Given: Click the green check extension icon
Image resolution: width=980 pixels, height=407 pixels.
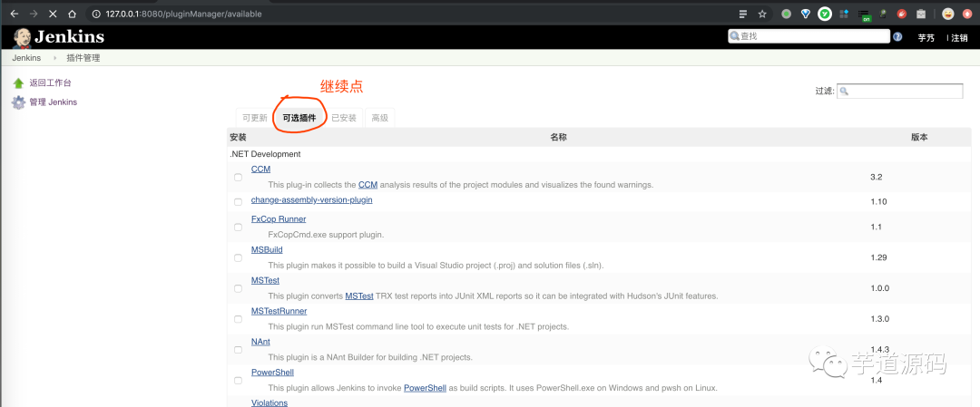Looking at the screenshot, I should [825, 14].
